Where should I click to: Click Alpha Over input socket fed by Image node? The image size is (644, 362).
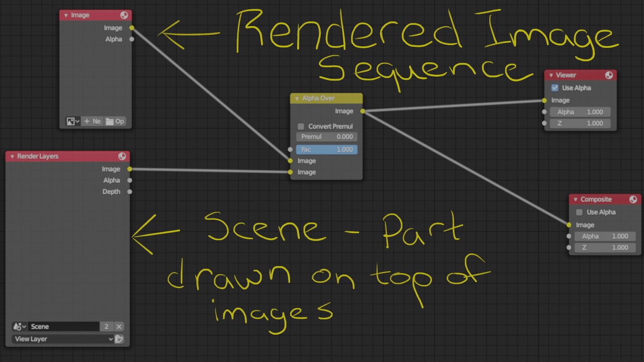click(290, 161)
